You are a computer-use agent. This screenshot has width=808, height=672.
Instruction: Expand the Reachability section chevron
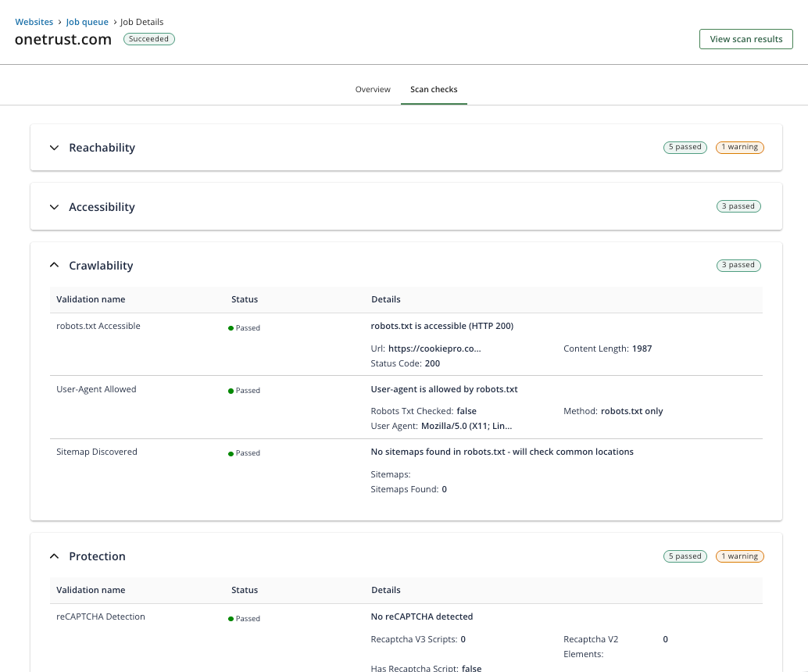click(x=54, y=148)
